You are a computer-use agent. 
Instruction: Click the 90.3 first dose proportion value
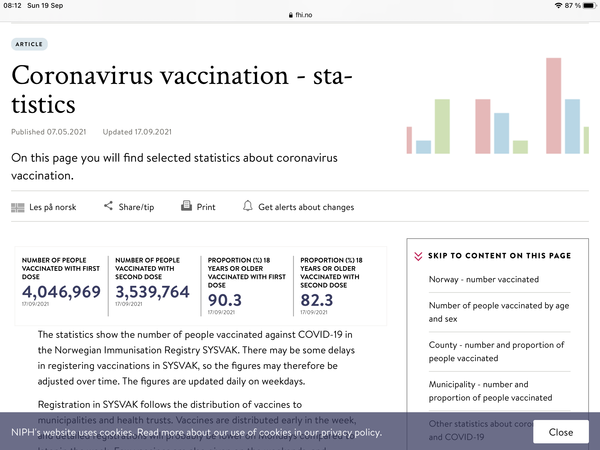225,300
